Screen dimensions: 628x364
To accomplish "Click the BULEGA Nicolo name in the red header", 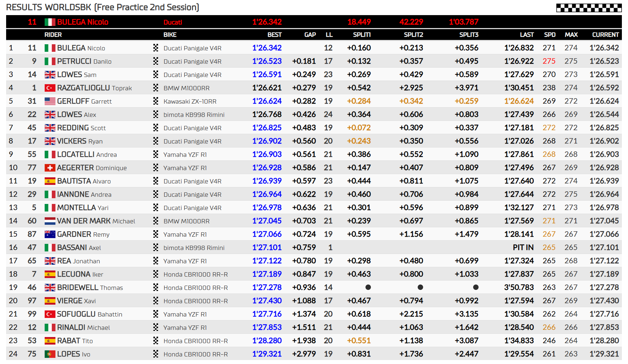I will (x=83, y=22).
